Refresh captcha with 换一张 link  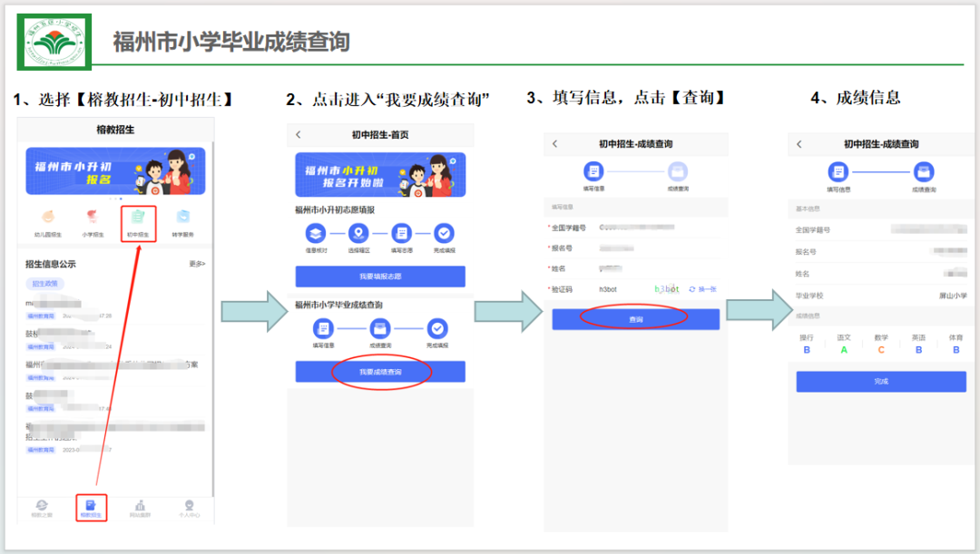[x=703, y=289]
